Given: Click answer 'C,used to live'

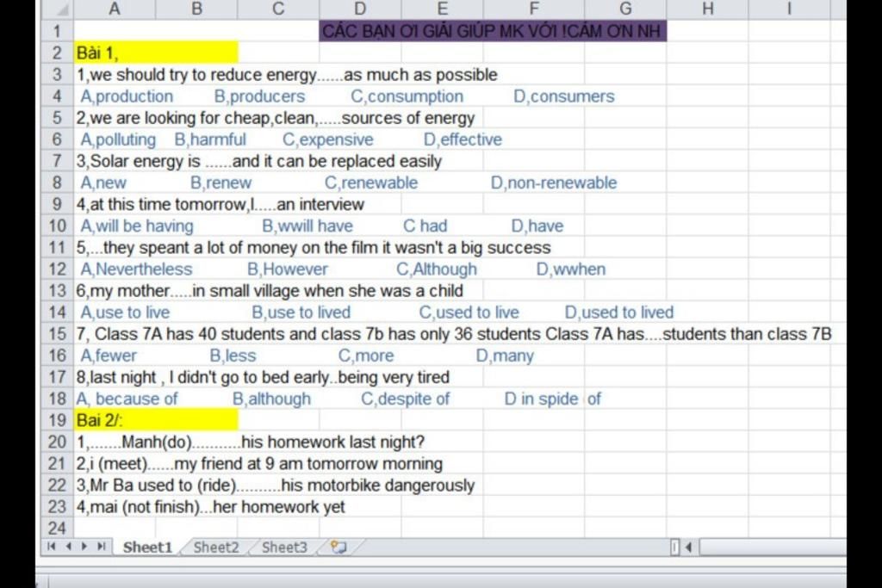Looking at the screenshot, I should (469, 313).
